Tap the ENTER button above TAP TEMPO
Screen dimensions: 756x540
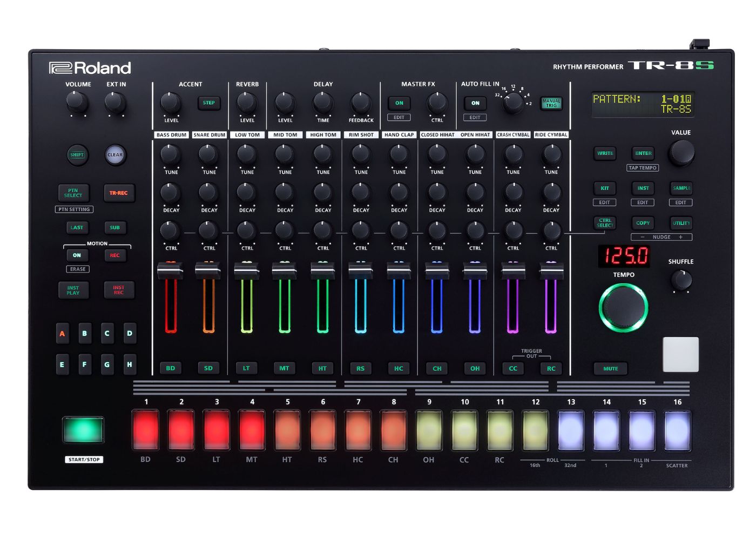[643, 153]
